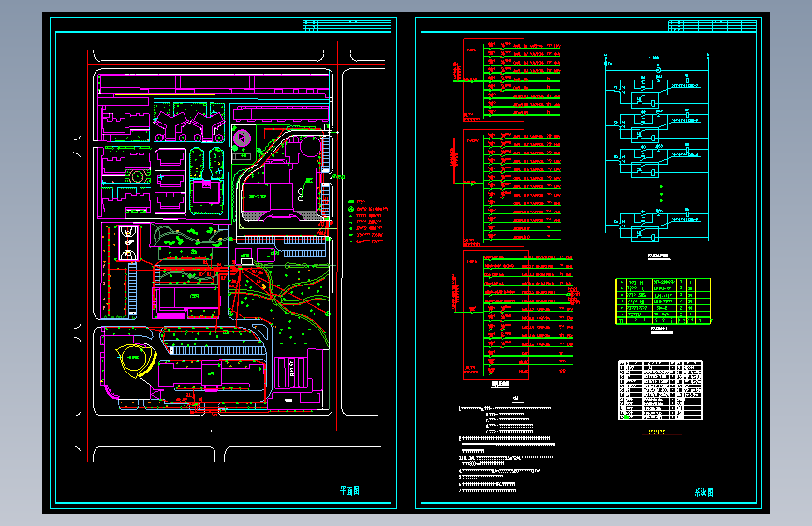
Task: Select the title block on the right sheet
Action: (712, 25)
